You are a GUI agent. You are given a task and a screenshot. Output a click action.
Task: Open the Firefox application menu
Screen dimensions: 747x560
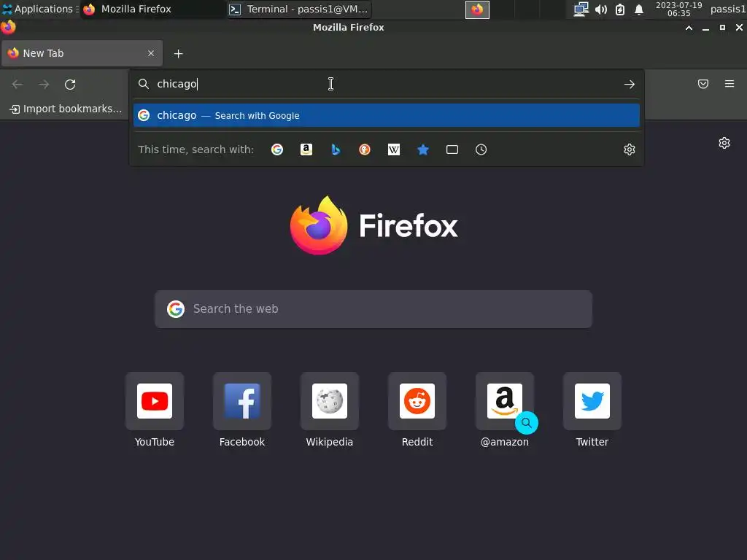point(729,85)
